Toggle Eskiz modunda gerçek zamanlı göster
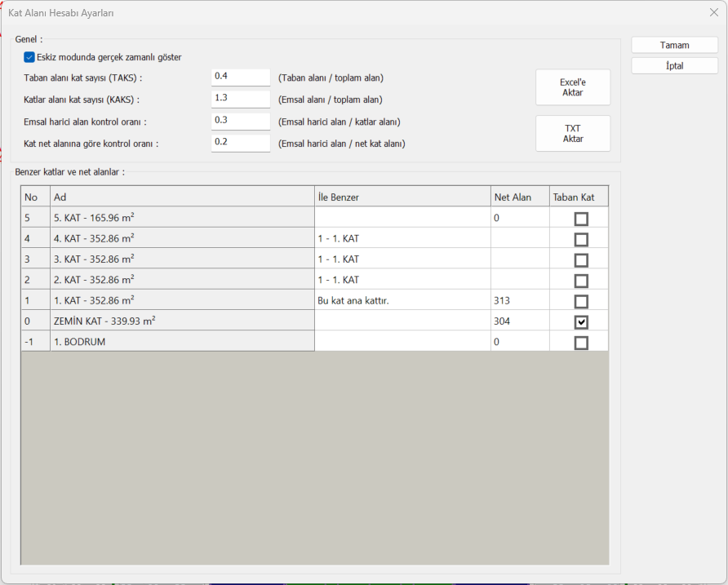 (x=29, y=57)
